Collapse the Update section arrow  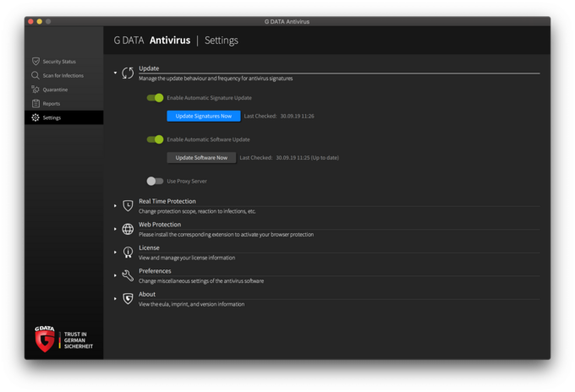coord(116,73)
